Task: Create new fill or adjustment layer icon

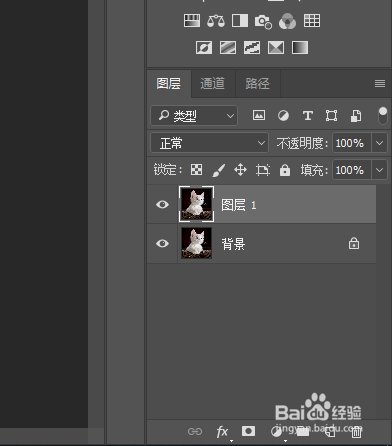Action: 276,432
